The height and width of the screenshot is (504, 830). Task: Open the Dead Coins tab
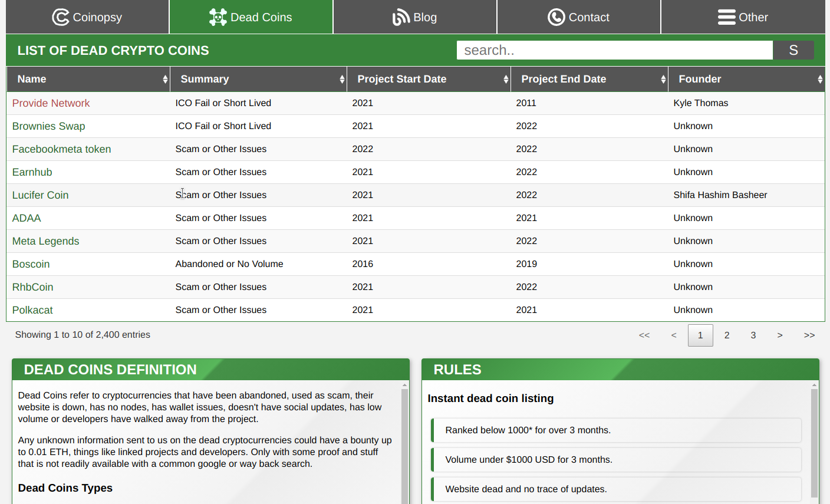click(x=251, y=17)
